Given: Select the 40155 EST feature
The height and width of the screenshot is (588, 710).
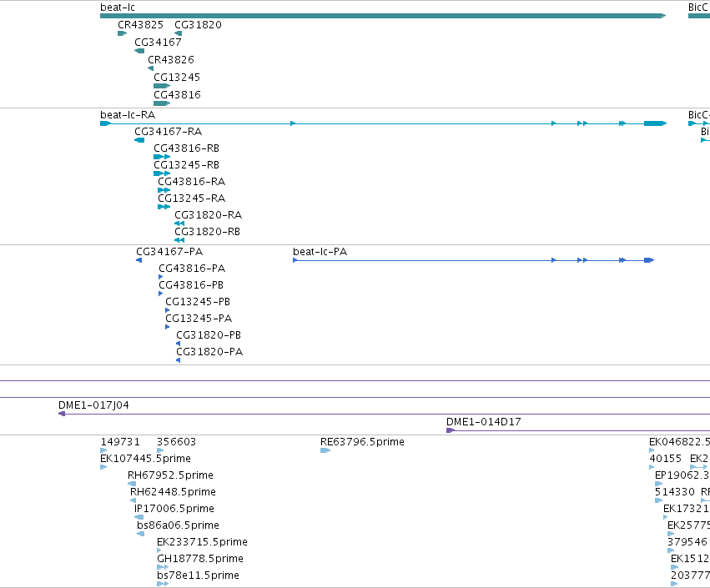Looking at the screenshot, I should (x=652, y=467).
